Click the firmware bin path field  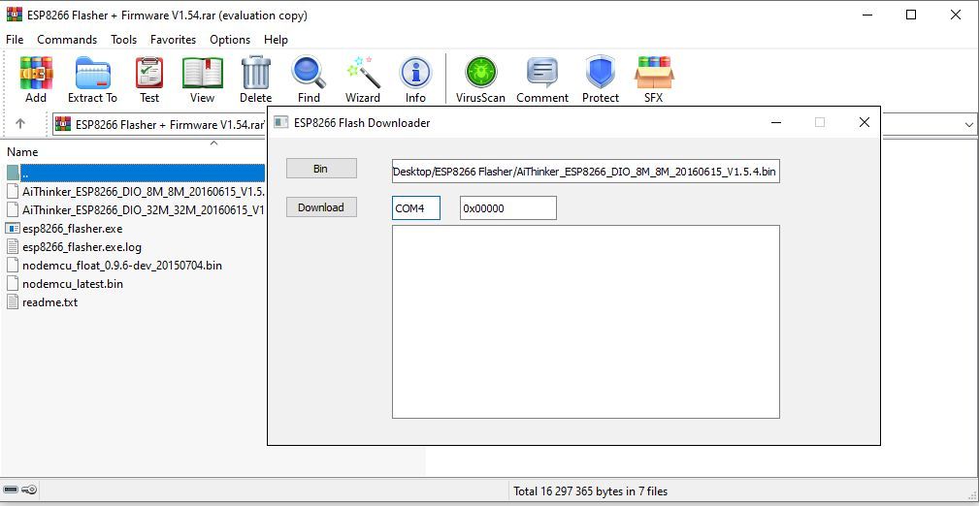[x=586, y=172]
